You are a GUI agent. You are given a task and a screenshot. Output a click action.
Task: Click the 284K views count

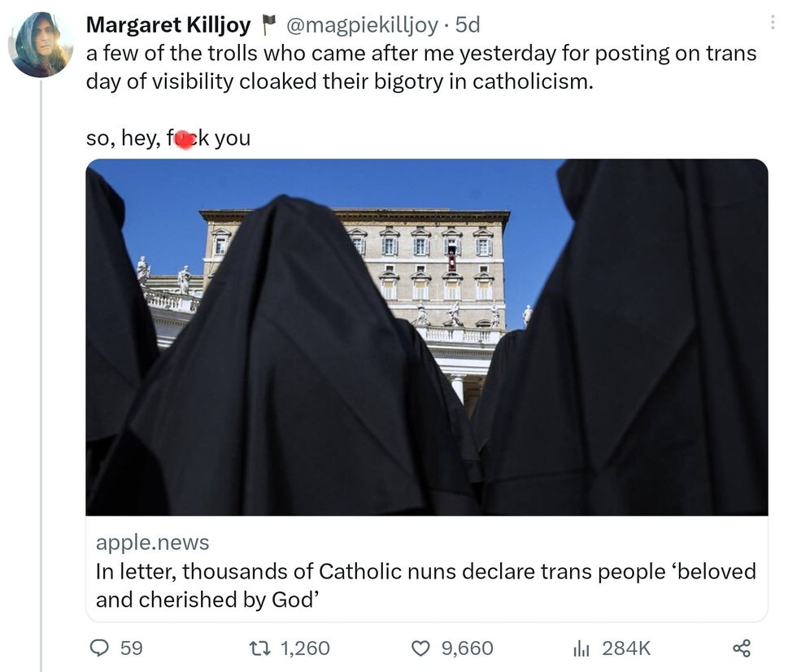[x=626, y=648]
